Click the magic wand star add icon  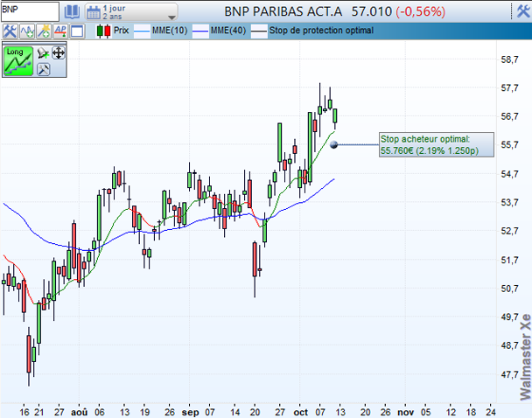click(x=44, y=31)
